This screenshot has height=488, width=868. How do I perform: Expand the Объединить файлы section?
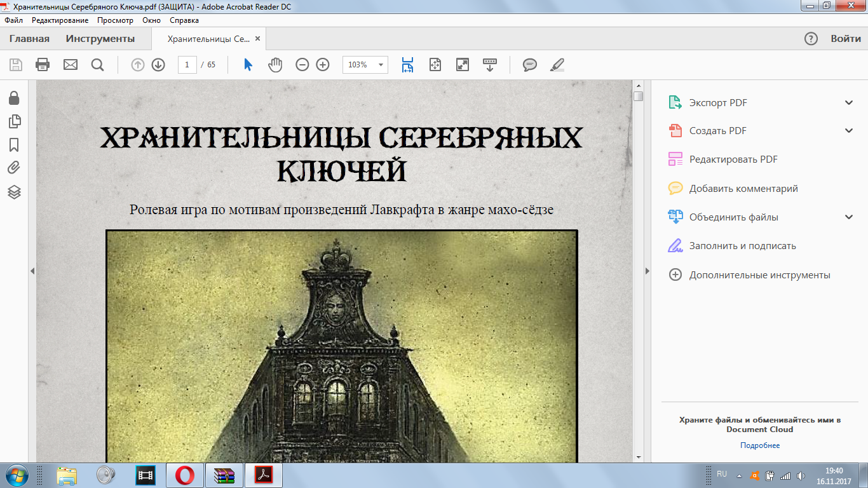(x=849, y=217)
